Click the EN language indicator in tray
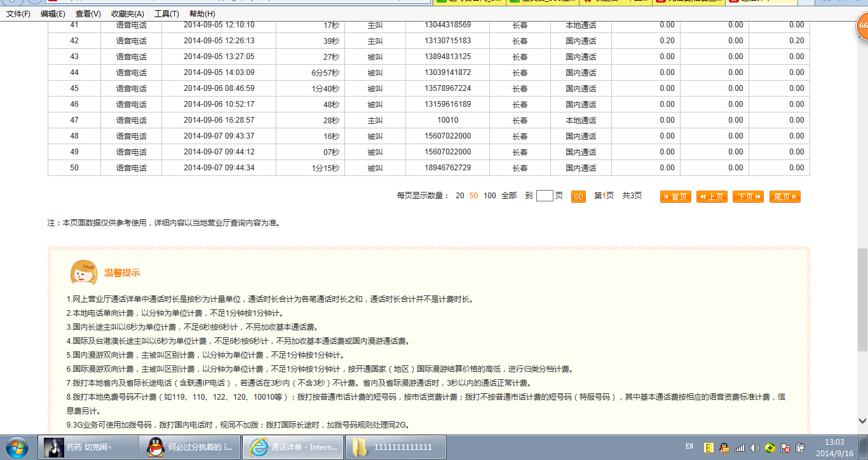Viewport: 868px width, 460px height. (689, 447)
